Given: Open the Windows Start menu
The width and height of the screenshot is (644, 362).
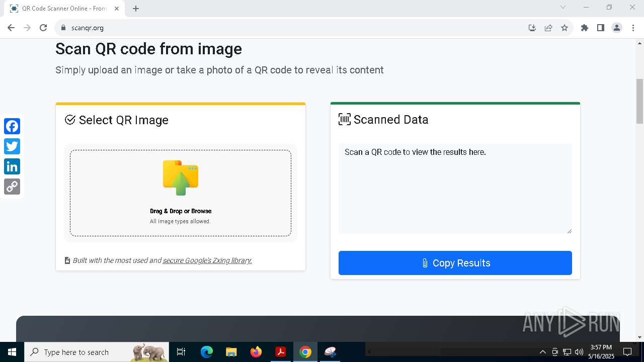Looking at the screenshot, I should (12, 352).
